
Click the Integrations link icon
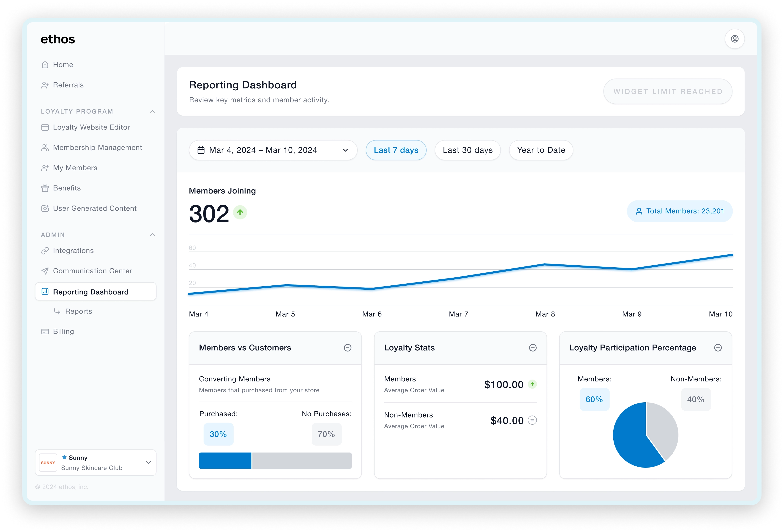click(x=45, y=251)
